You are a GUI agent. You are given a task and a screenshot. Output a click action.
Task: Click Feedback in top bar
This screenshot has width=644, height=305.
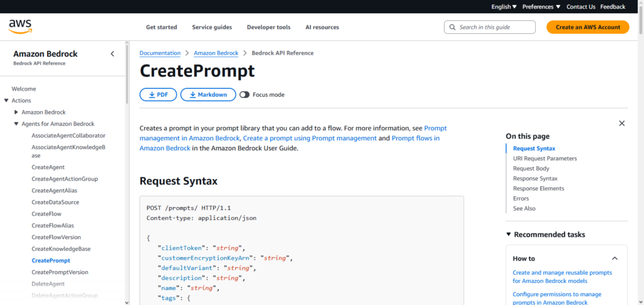613,6
